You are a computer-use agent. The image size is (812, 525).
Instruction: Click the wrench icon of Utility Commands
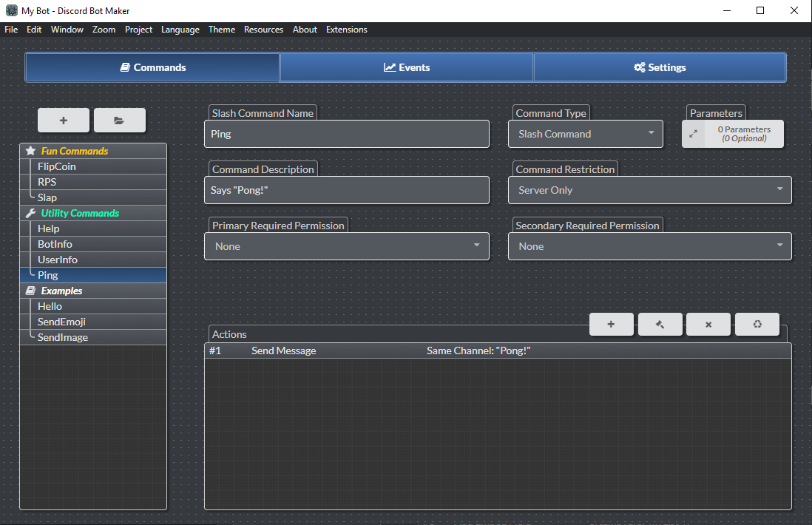[x=30, y=213]
